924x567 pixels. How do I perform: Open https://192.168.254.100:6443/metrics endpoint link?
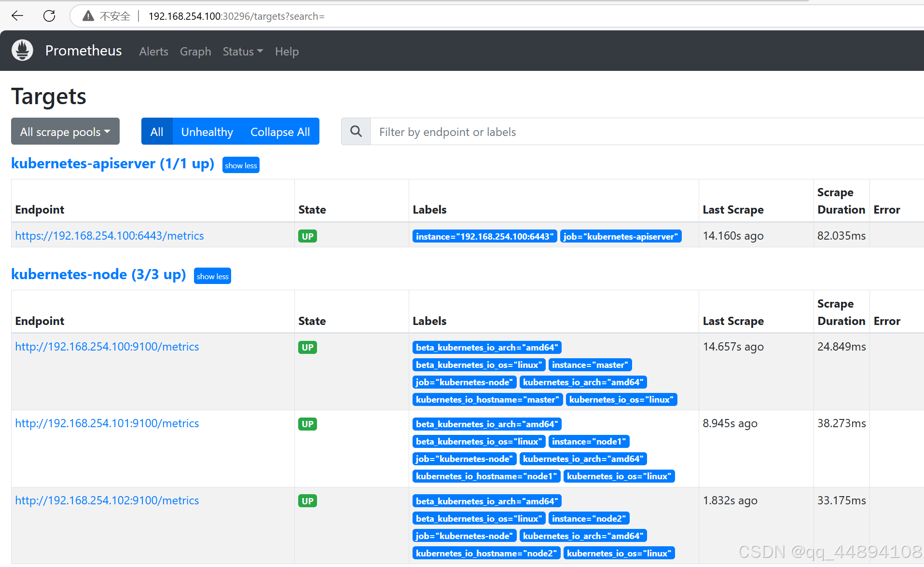(110, 235)
